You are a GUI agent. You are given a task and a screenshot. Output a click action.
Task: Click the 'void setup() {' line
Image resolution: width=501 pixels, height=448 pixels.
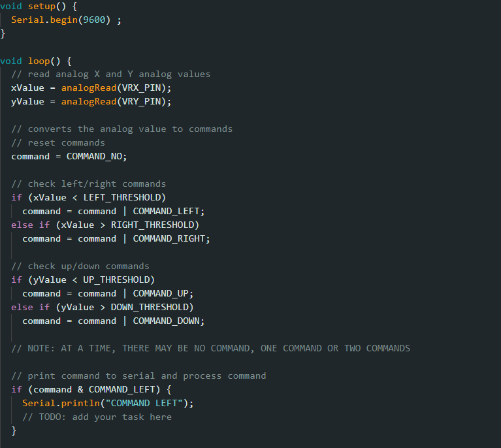coord(39,7)
